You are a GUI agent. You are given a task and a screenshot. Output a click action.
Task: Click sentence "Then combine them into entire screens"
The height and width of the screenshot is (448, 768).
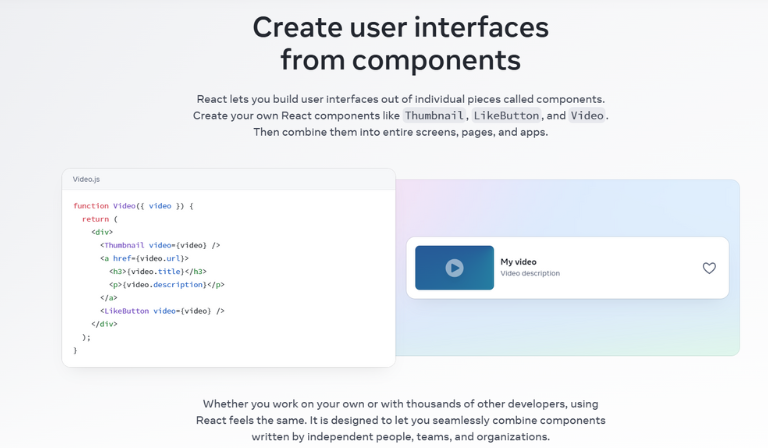point(401,132)
